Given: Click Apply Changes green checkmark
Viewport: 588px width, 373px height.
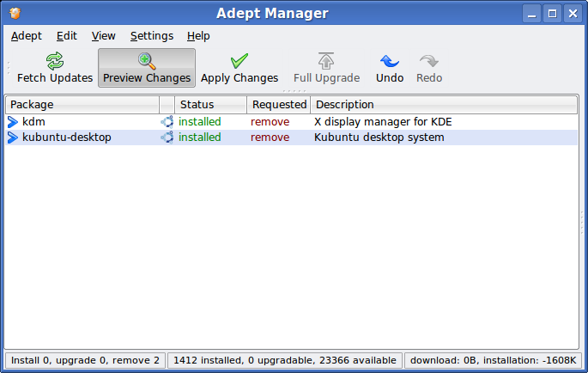Looking at the screenshot, I should pyautogui.click(x=239, y=61).
